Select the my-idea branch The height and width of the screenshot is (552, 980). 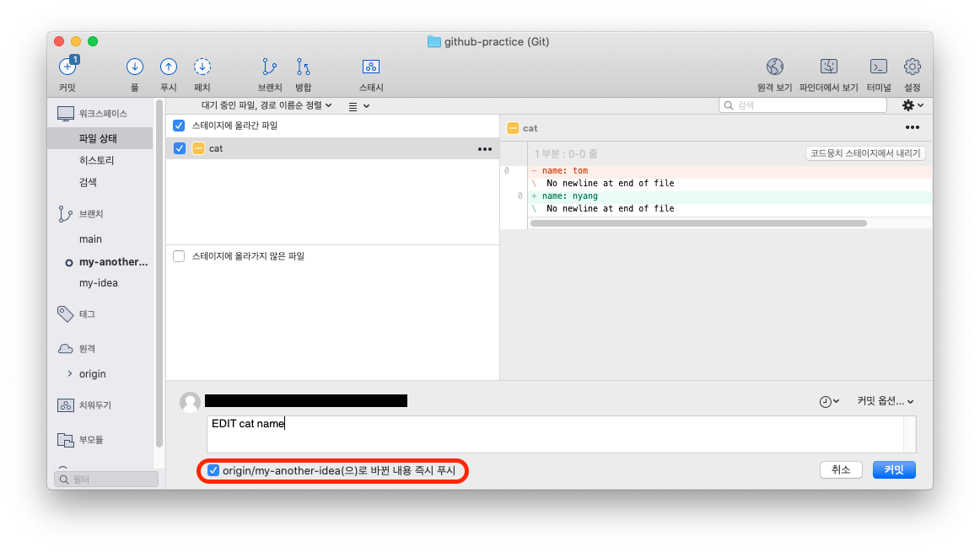click(x=100, y=283)
